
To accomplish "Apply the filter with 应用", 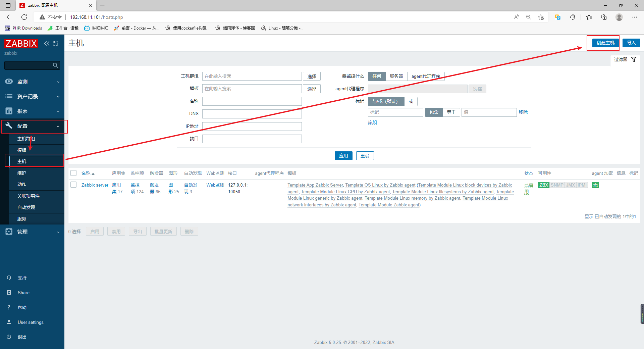I will pos(343,156).
